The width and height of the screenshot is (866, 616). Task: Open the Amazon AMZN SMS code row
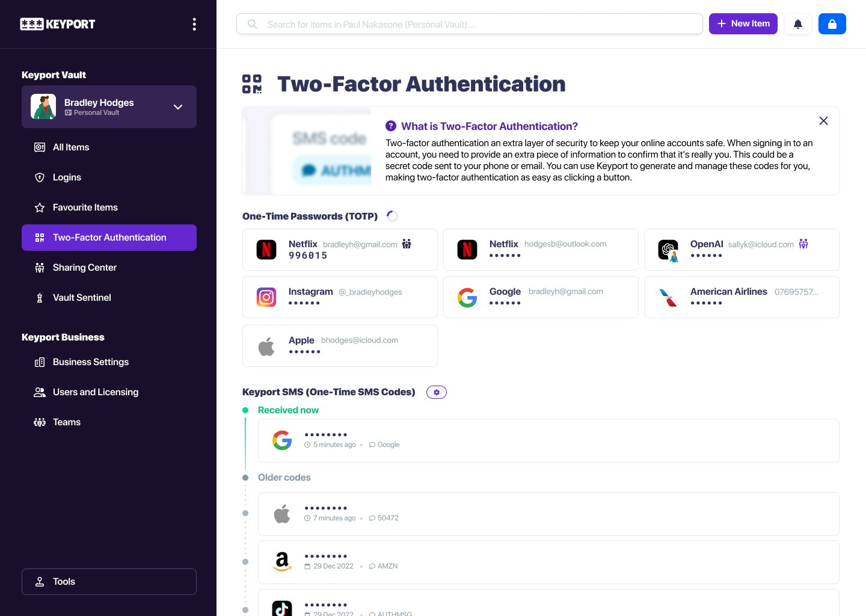pyautogui.click(x=548, y=562)
